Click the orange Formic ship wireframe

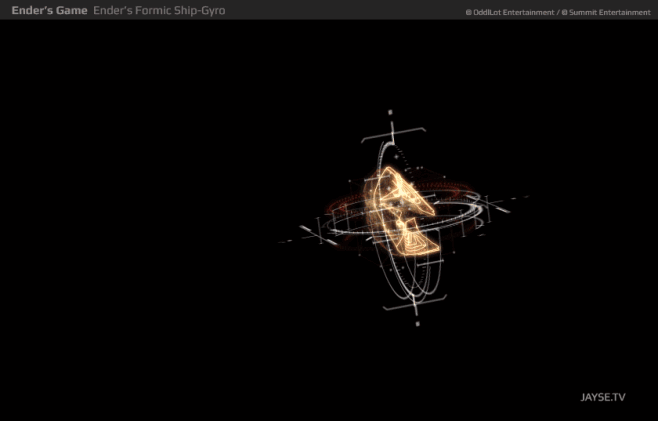(403, 211)
